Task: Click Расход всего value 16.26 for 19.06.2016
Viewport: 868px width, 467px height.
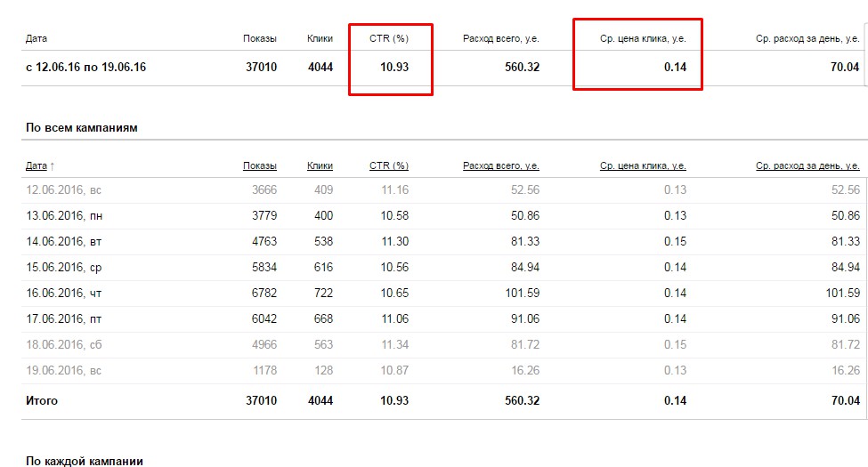Action: (x=525, y=370)
